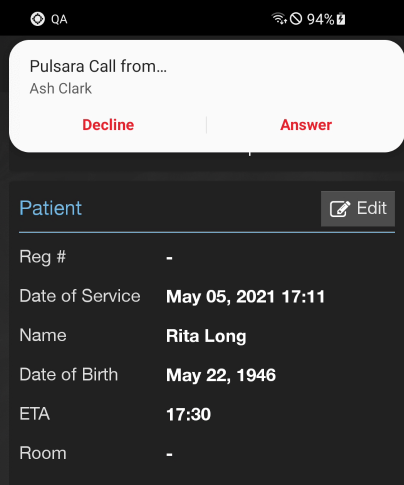Viewport: 404px width, 485px height.
Task: Tap caller name Ash Clark
Action: [x=60, y=89]
